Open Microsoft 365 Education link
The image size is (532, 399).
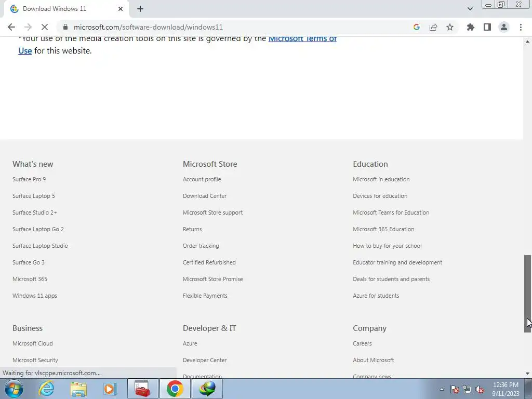pos(383,229)
